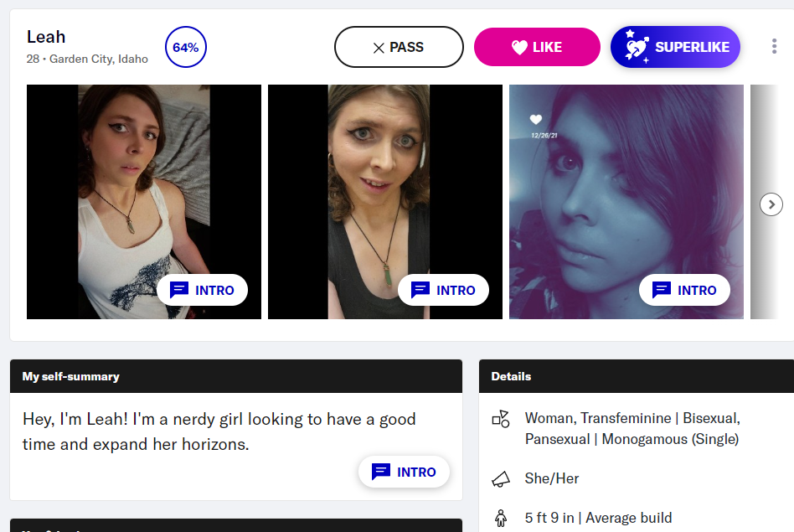Click the partially visible fourth photo
794x532 pixels.
[x=763, y=202]
